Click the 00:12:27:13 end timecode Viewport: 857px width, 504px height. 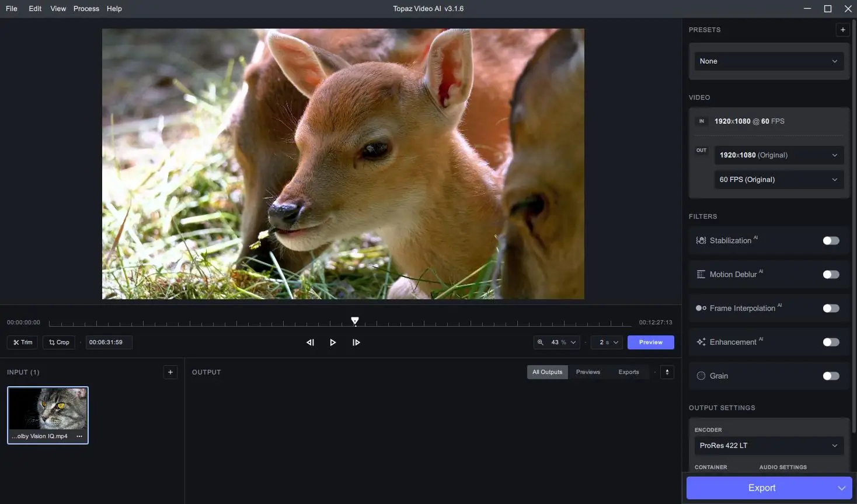656,323
